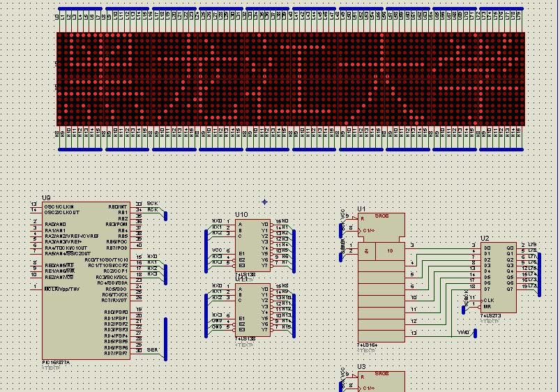Click the SCK net label at RB0/INT
The width and height of the screenshot is (560, 392).
[151, 204]
